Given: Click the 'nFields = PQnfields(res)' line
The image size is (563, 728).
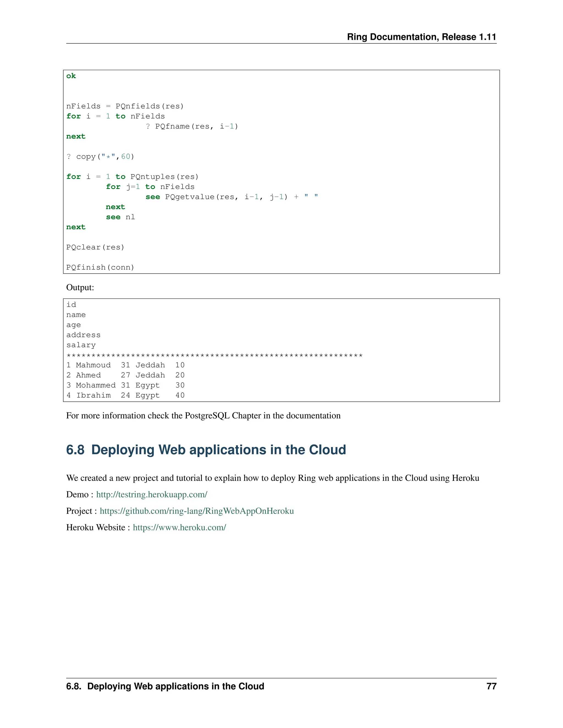Looking at the screenshot, I should click(125, 106).
